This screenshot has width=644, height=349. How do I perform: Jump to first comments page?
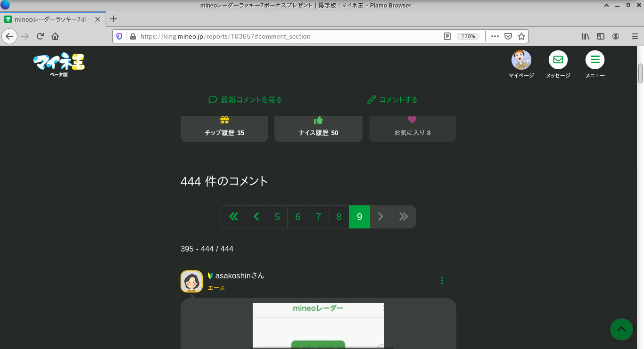(233, 217)
